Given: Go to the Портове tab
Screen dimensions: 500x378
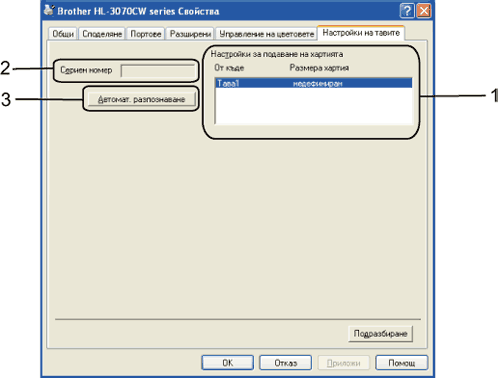Looking at the screenshot, I should pyautogui.click(x=146, y=34).
